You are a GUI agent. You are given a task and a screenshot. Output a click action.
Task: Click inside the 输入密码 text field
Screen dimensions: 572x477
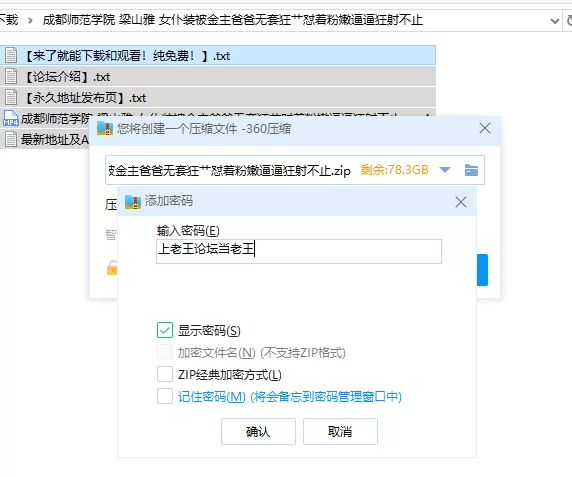299,251
